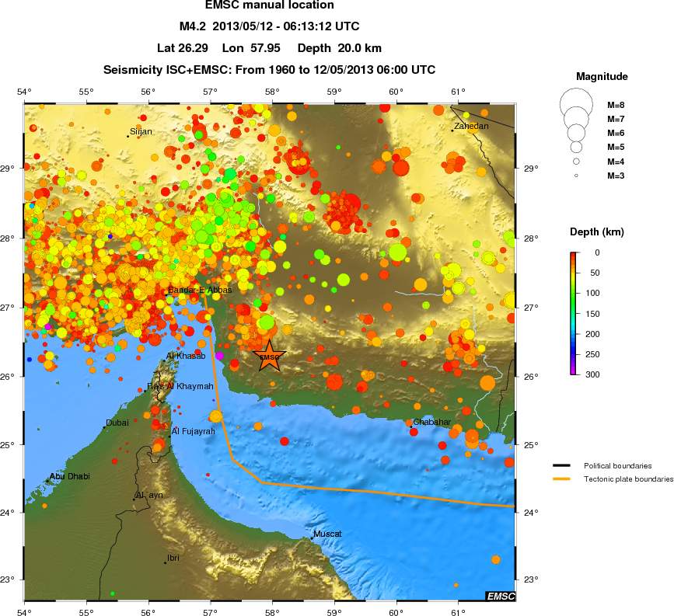Click the Ibri city label
The image size is (674, 616).
click(173, 558)
